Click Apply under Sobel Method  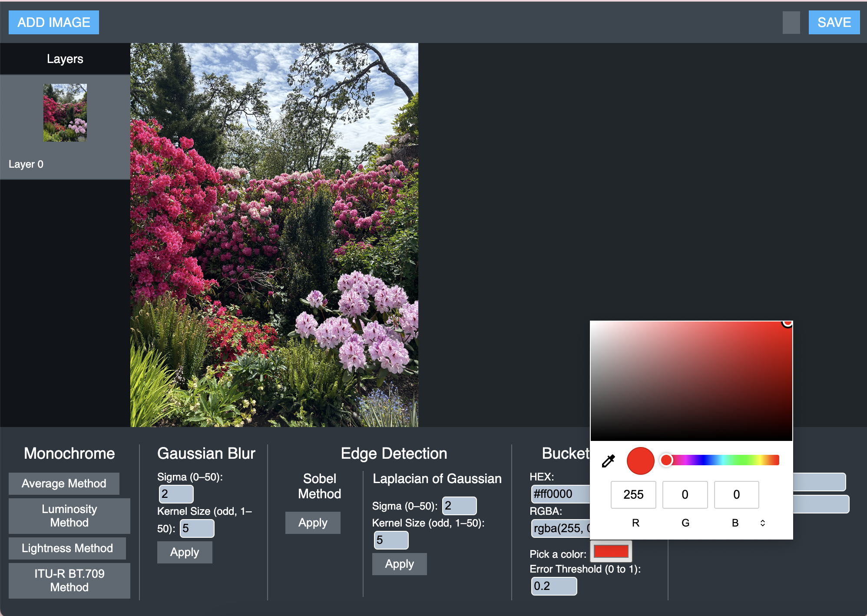point(313,523)
